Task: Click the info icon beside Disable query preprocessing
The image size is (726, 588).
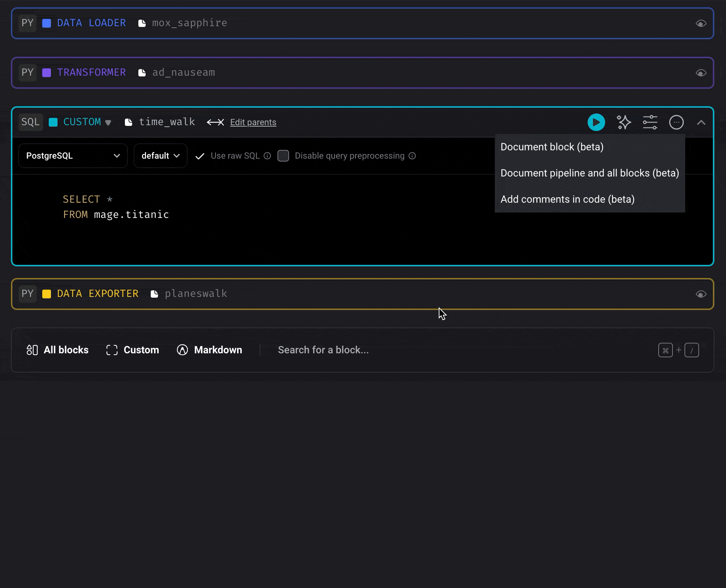Action: point(412,156)
